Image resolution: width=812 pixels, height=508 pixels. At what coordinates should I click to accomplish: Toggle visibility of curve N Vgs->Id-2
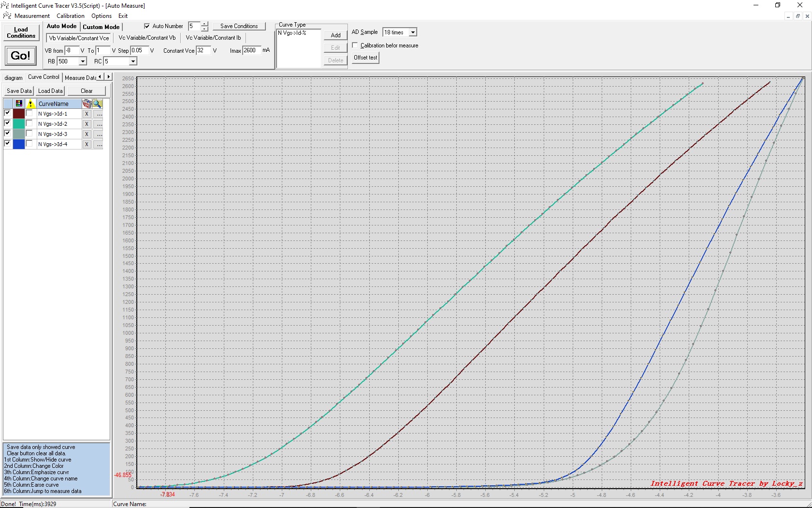click(x=7, y=123)
